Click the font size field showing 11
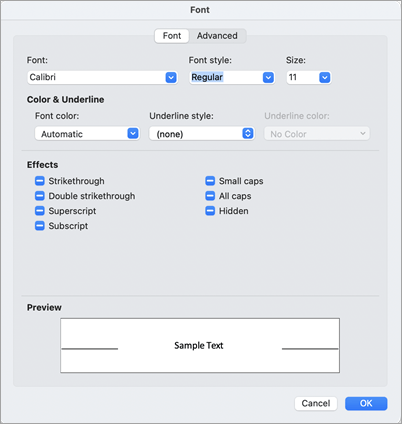 [x=302, y=77]
